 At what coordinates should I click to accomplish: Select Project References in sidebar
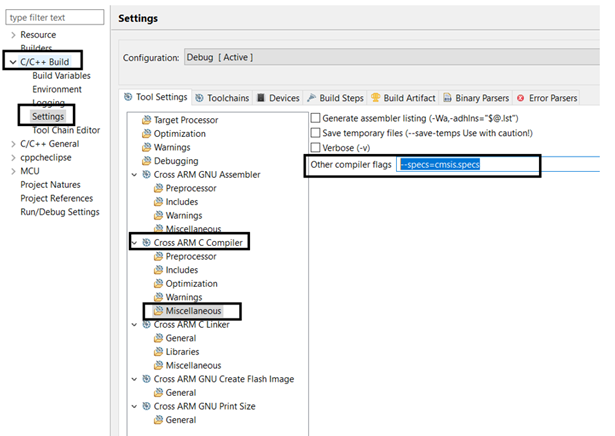[x=56, y=198]
